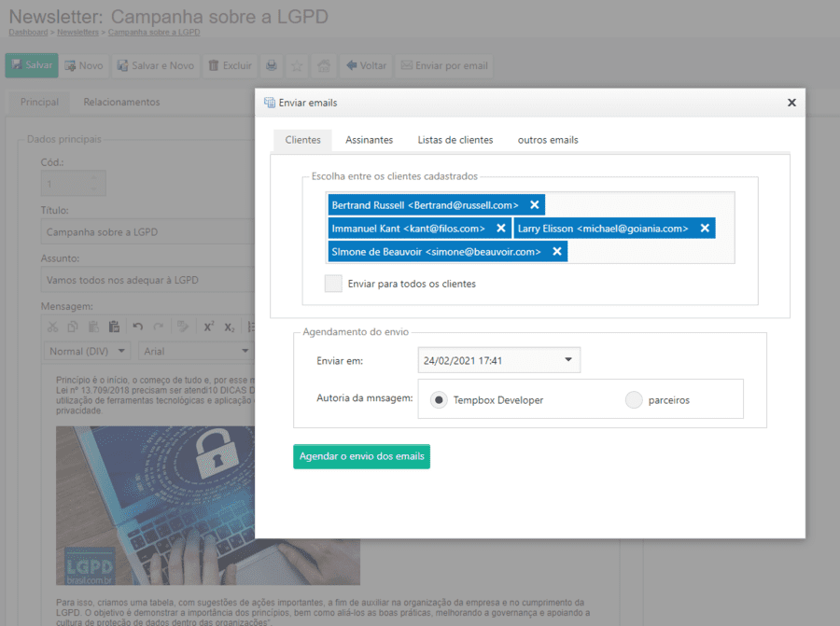The image size is (840, 626).
Task: Remove Simone de Beauvoir recipient chip
Action: [556, 252]
